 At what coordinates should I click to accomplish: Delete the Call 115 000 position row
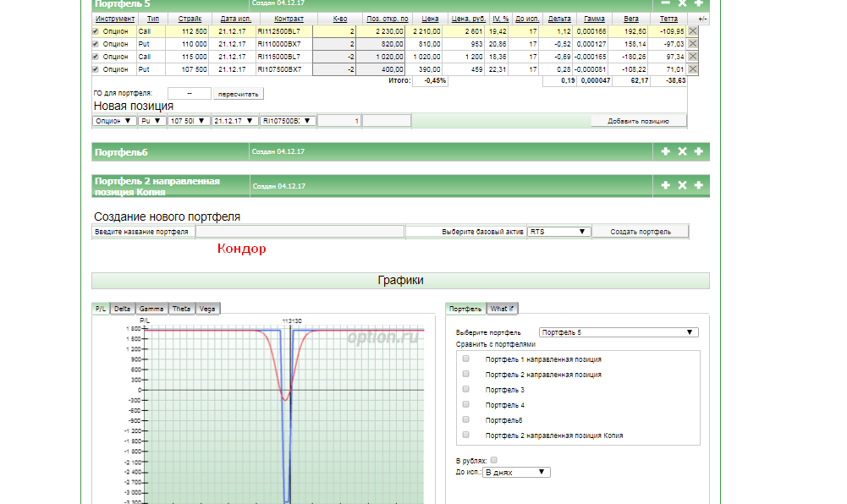pyautogui.click(x=693, y=57)
